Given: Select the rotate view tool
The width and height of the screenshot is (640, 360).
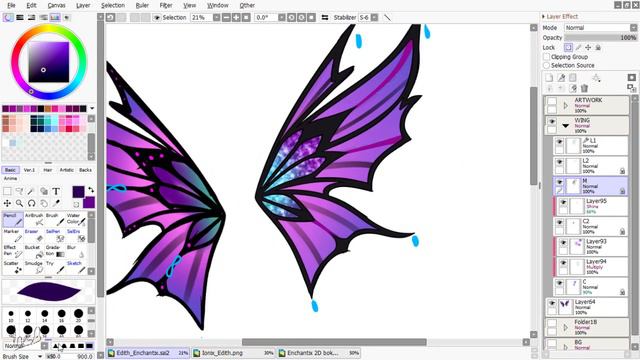Looking at the screenshot, I should [x=31, y=203].
